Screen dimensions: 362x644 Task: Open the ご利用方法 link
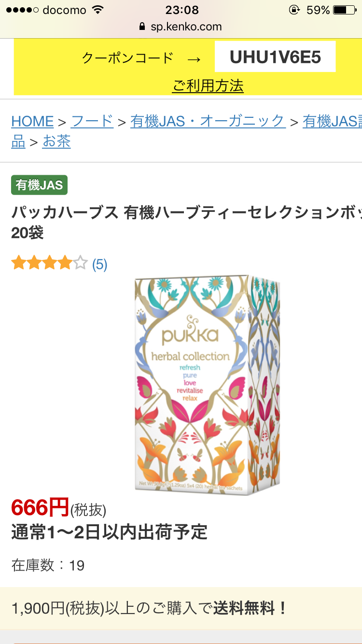click(x=208, y=86)
